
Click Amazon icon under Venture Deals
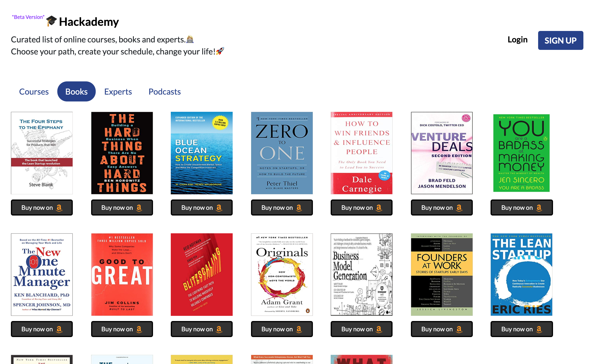tap(459, 208)
